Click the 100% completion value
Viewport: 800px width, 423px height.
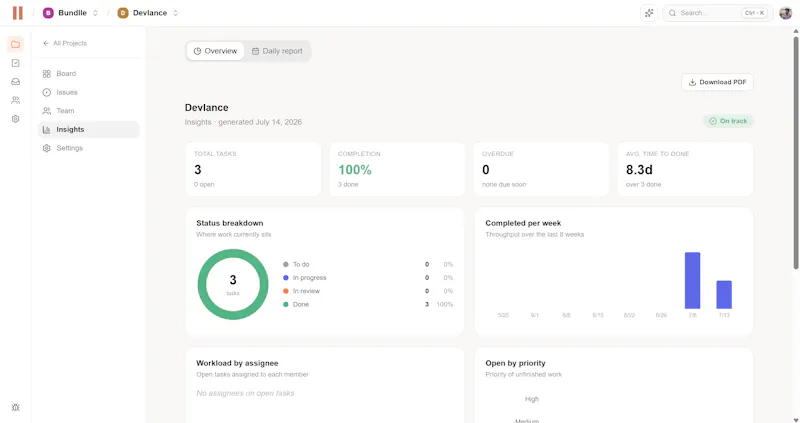(355, 169)
